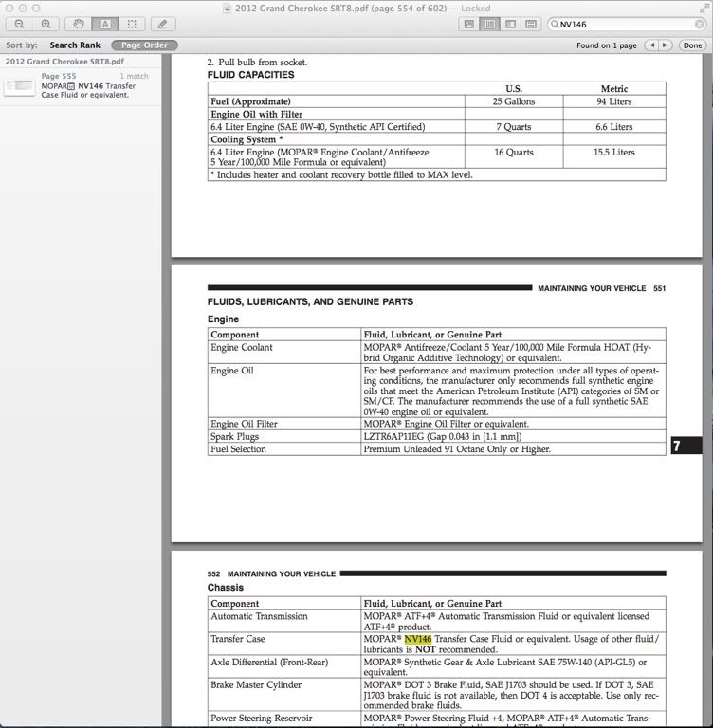Click the 'Found on 1 page' status text
The height and width of the screenshot is (728, 713).
606,45
